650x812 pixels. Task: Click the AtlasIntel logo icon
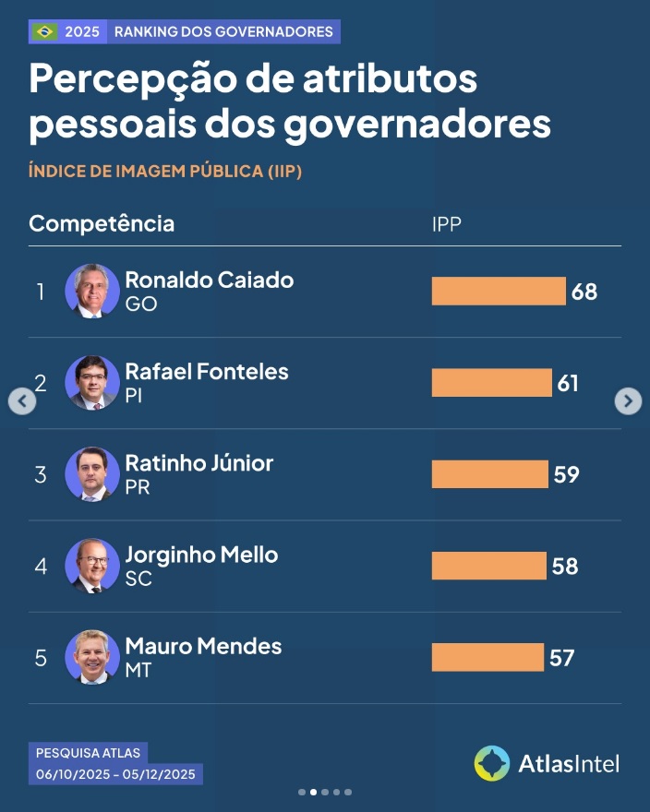[x=492, y=763]
